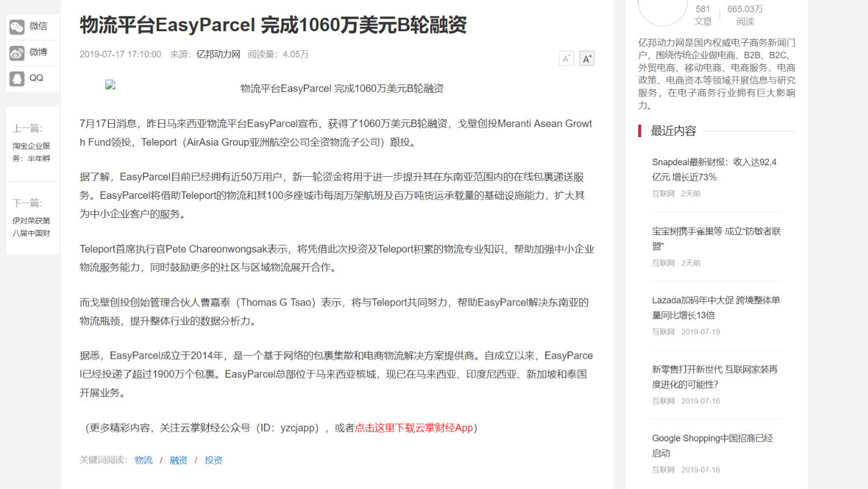Click the 581 文章 count
868x489 pixels.
(703, 15)
